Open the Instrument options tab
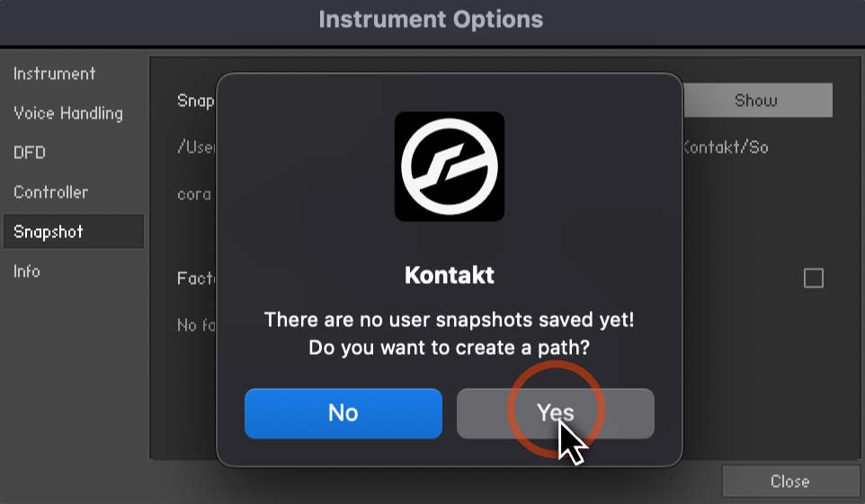 55,74
